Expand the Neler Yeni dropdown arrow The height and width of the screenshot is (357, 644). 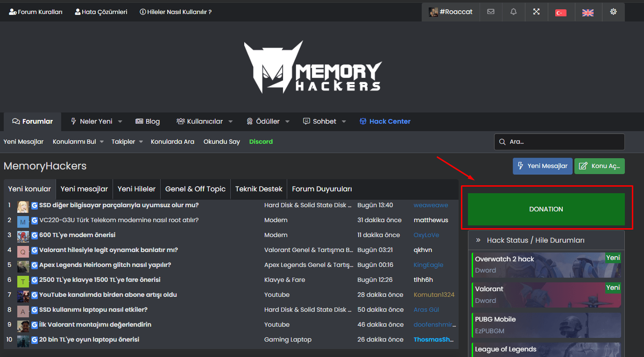tap(120, 122)
